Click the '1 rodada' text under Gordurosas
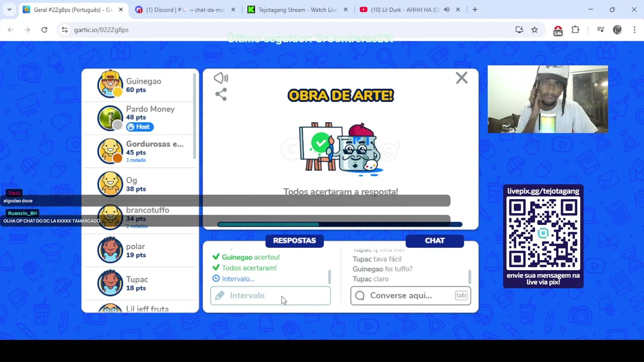This screenshot has width=644, height=362. pos(136,160)
